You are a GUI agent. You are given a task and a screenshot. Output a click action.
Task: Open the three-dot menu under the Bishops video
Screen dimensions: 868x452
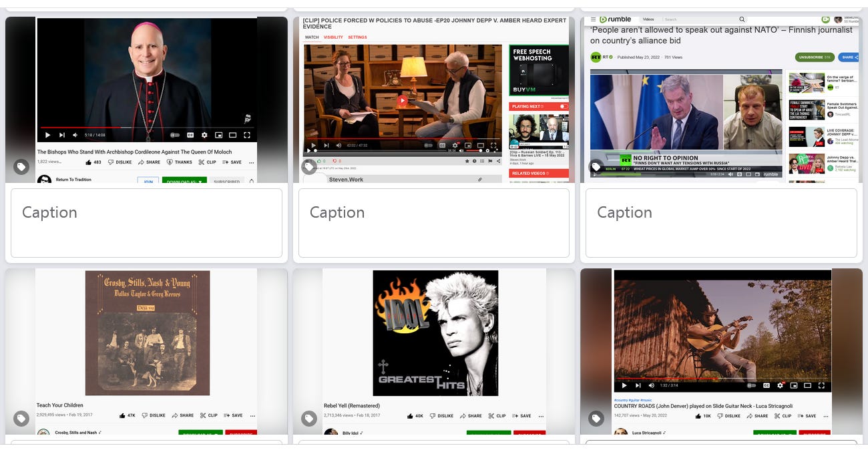pos(252,162)
